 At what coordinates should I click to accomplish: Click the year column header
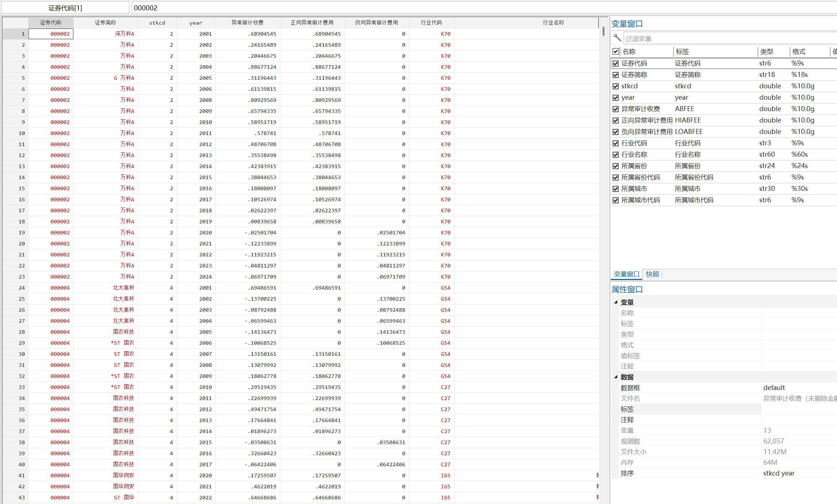pos(196,23)
